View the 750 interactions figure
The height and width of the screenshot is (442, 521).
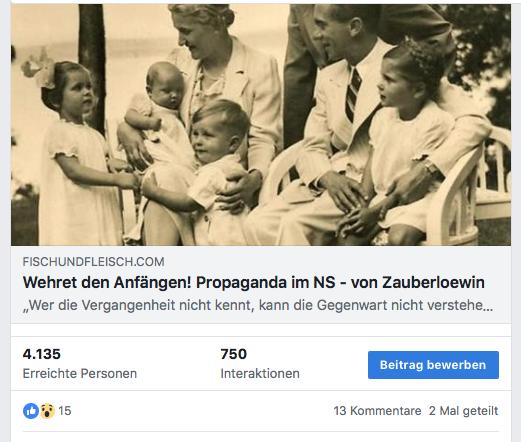[x=233, y=354]
